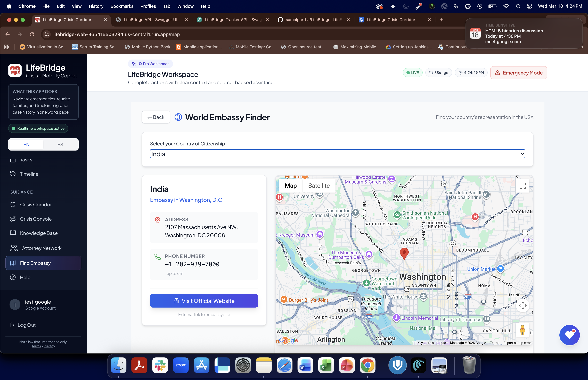Click the map fullscreen toggle icon

pyautogui.click(x=522, y=186)
